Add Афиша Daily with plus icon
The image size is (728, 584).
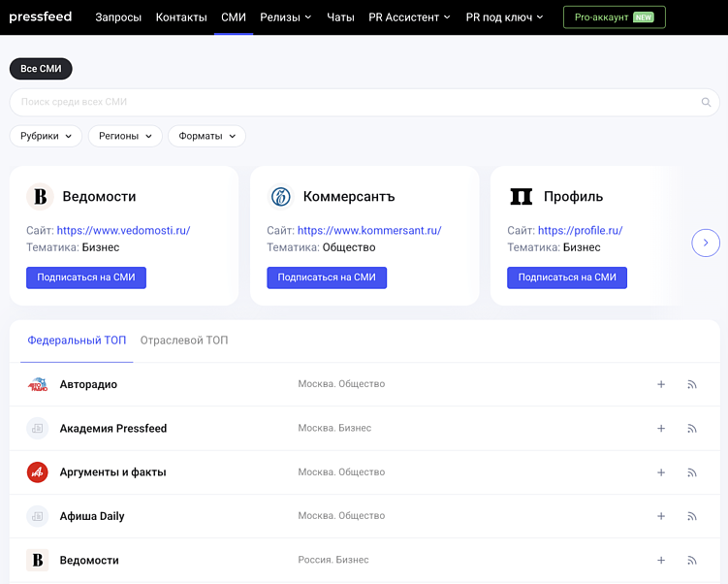(x=661, y=516)
